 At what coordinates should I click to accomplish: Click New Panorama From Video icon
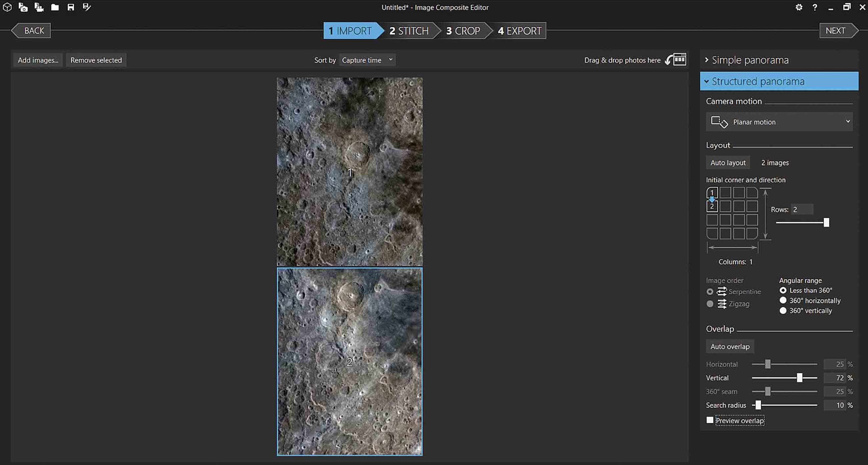pos(39,7)
